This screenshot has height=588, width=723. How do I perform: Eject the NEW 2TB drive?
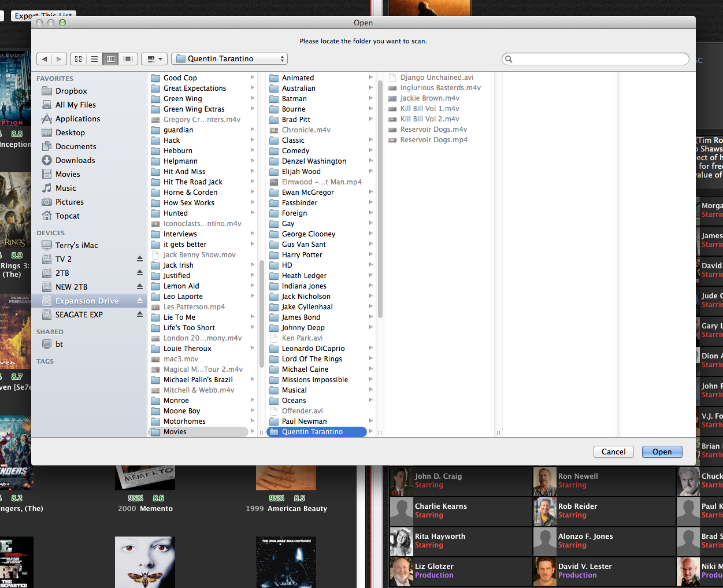tap(139, 287)
